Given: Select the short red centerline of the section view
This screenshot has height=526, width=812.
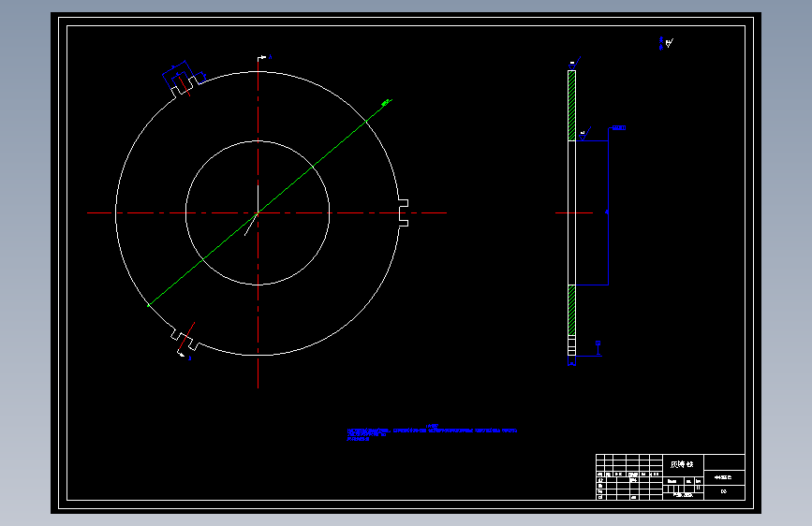Looking at the screenshot, I should [x=574, y=212].
